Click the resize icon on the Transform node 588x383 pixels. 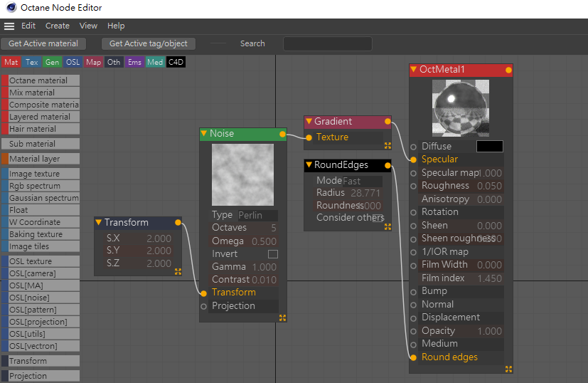(x=178, y=271)
